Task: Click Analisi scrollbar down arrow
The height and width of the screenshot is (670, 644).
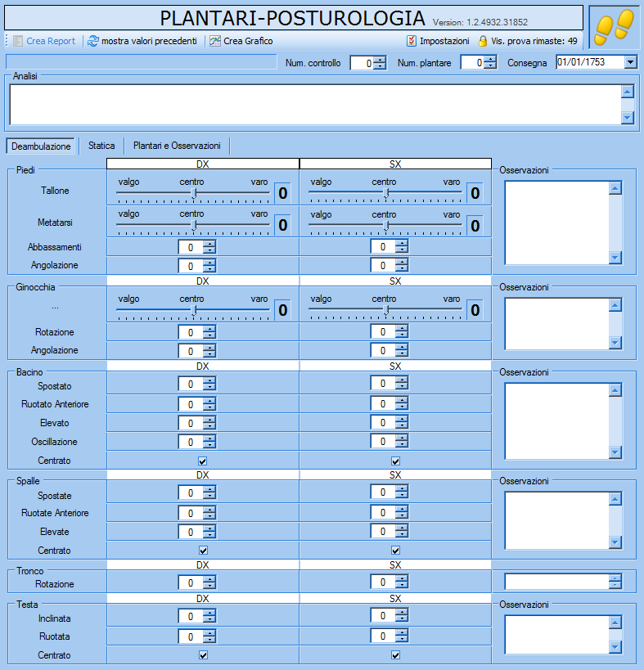Action: coord(628,118)
